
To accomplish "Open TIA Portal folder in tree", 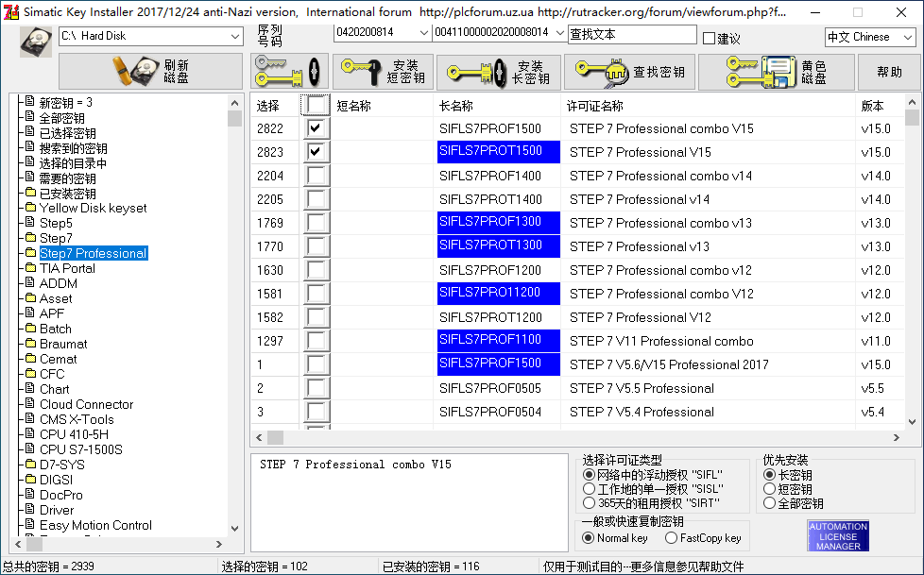I will 66,269.
